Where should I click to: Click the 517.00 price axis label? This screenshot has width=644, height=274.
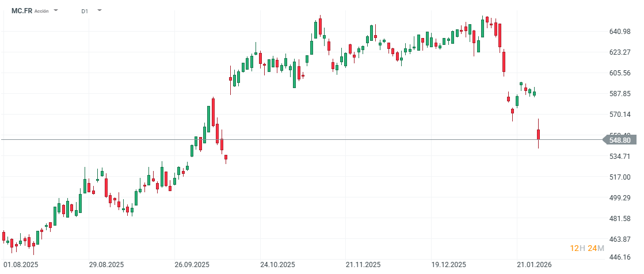coord(620,177)
